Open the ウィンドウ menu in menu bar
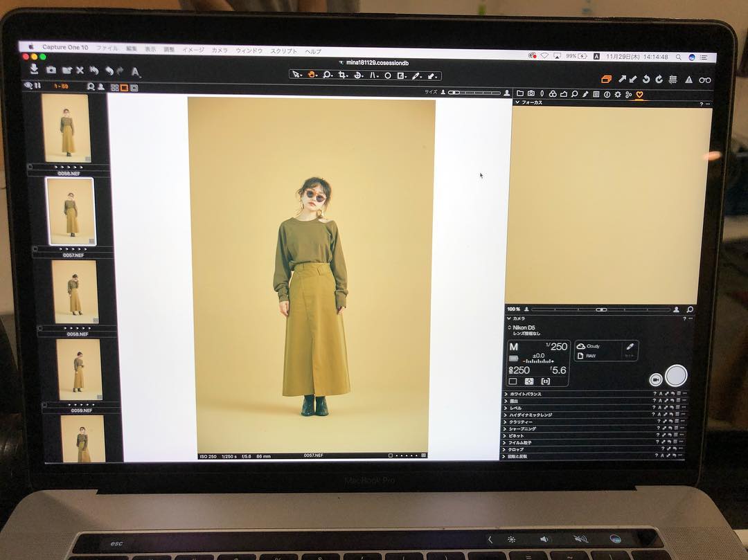This screenshot has height=560, width=748. 249,51
